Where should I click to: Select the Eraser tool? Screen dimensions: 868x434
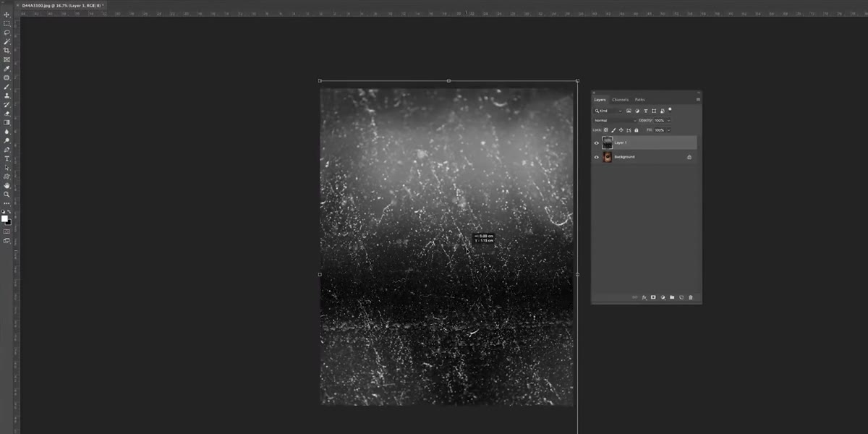(x=7, y=114)
